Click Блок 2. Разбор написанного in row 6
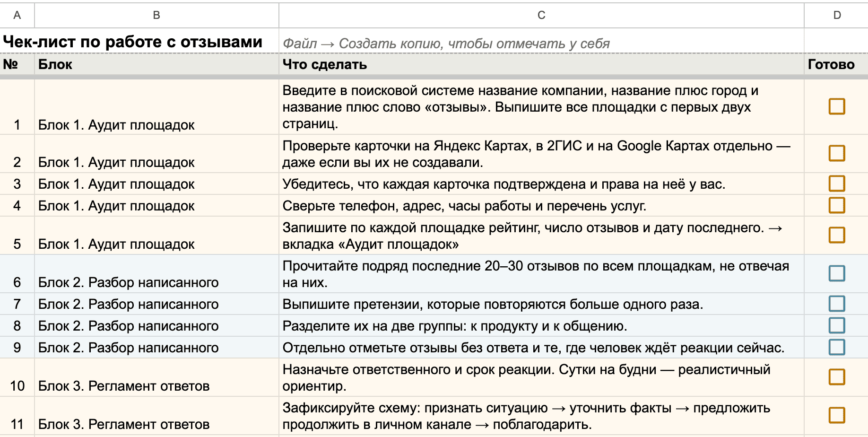Viewport: 868px width, 437px height. pyautogui.click(x=156, y=274)
